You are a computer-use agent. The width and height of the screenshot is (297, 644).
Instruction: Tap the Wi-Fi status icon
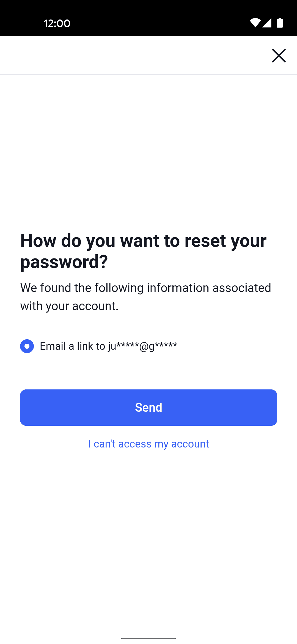[255, 23]
